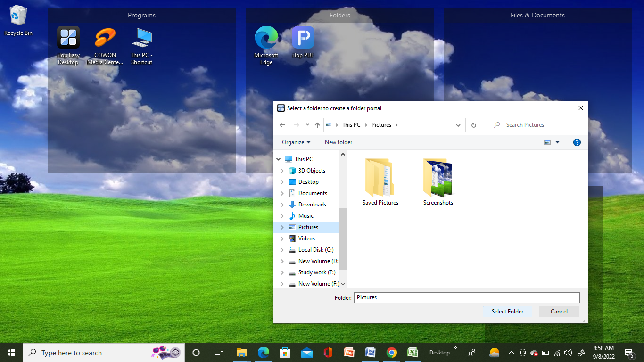This screenshot has height=362, width=644.
Task: Click the Search Pictures box
Action: coord(535,125)
